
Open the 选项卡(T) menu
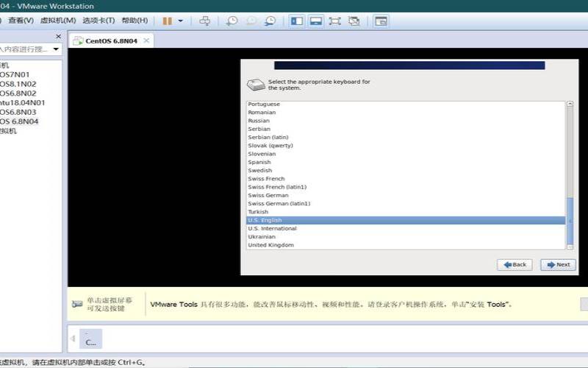(98, 21)
